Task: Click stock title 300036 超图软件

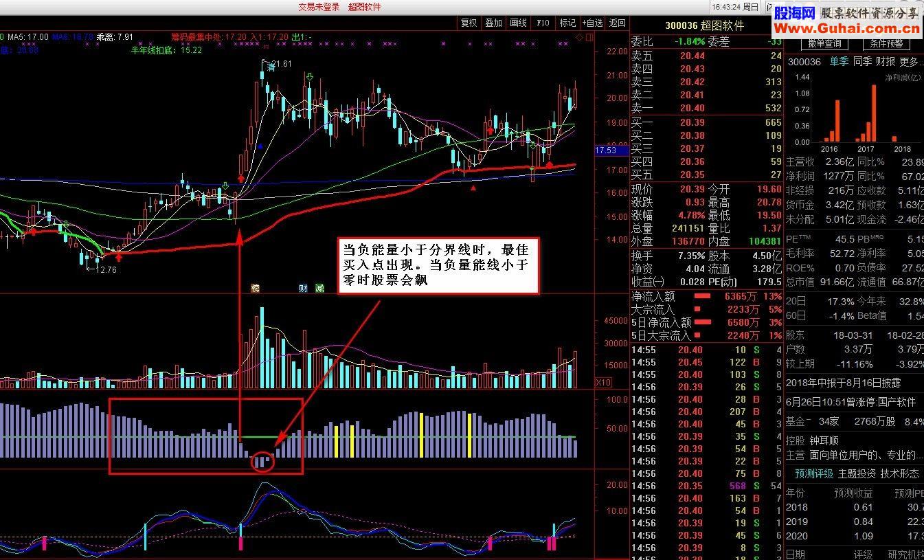Action: coord(705,25)
